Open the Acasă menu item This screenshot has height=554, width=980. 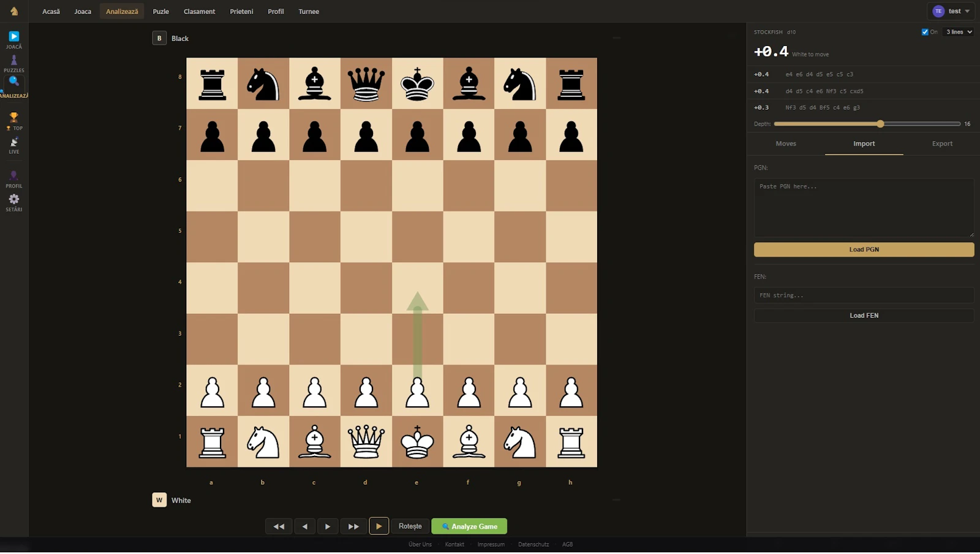pyautogui.click(x=51, y=12)
